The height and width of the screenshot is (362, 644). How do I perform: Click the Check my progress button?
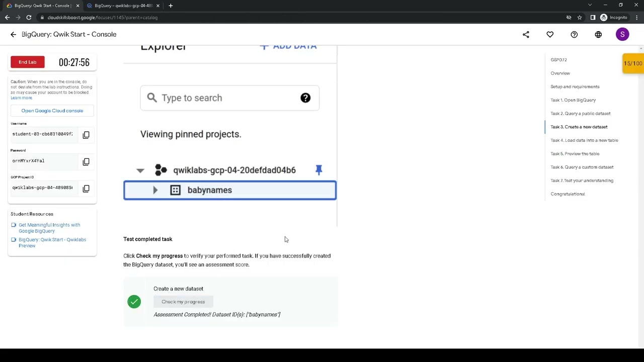tap(183, 302)
